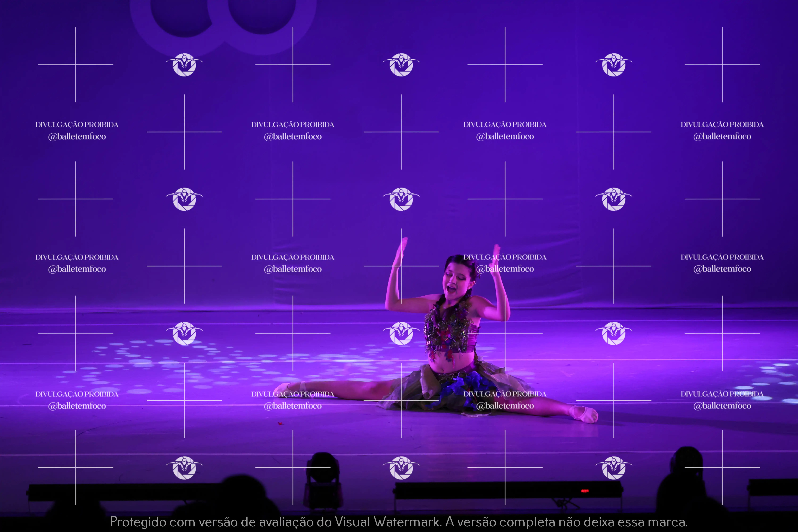Click the red LED on the footlight bar
This screenshot has height=532, width=798.
585,491
